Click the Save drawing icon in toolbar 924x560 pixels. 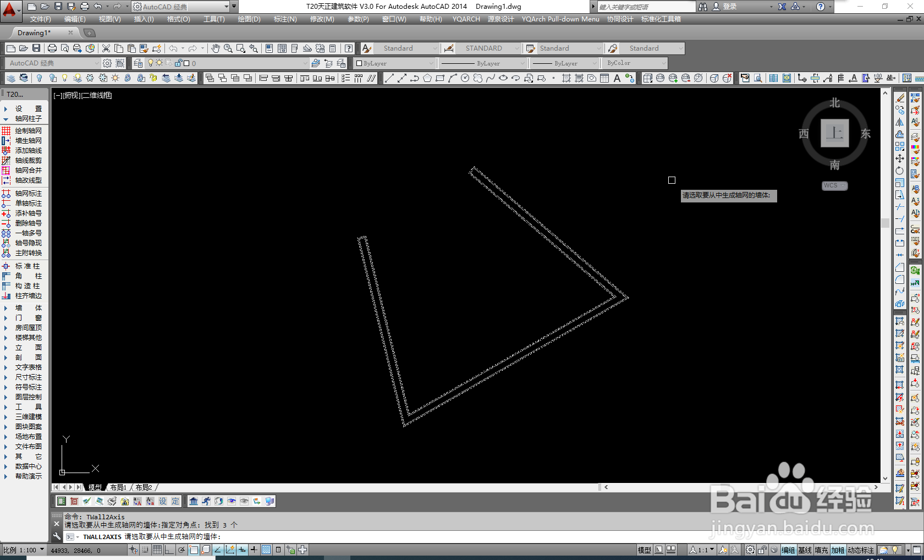(x=36, y=48)
